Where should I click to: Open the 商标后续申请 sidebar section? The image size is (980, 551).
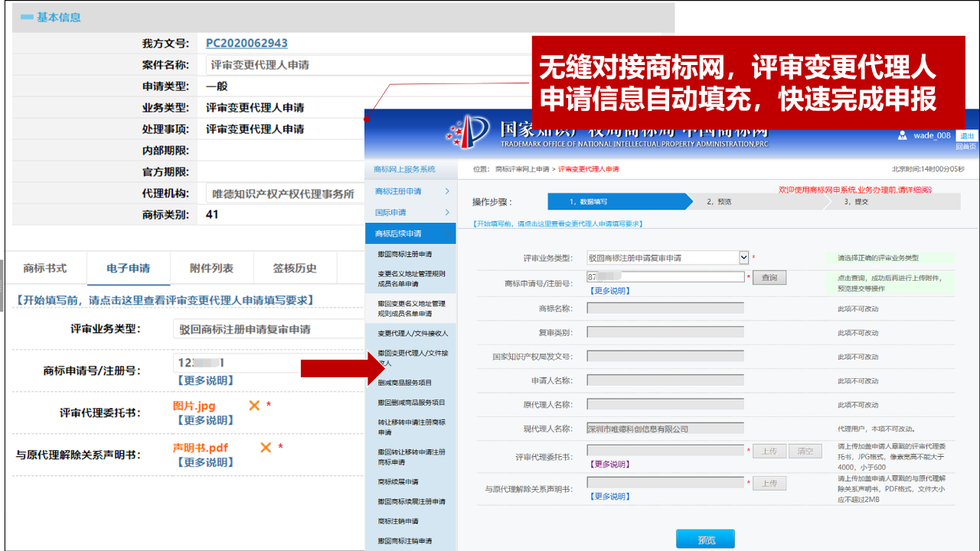[410, 233]
